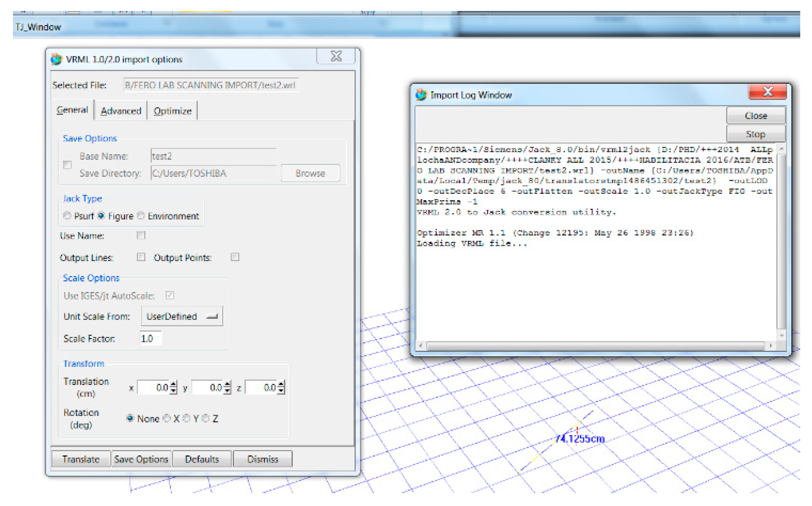Viewport: 812px width, 506px height.
Task: Click the Stop button in log window
Action: click(755, 134)
